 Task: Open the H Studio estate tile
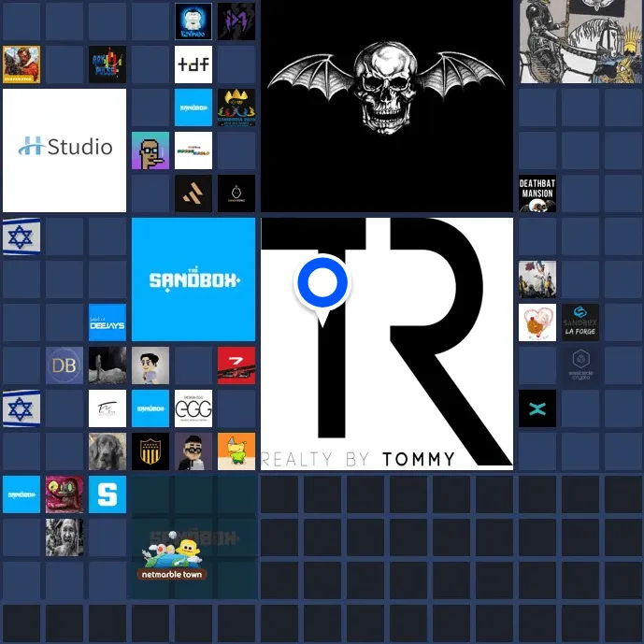pos(64,150)
